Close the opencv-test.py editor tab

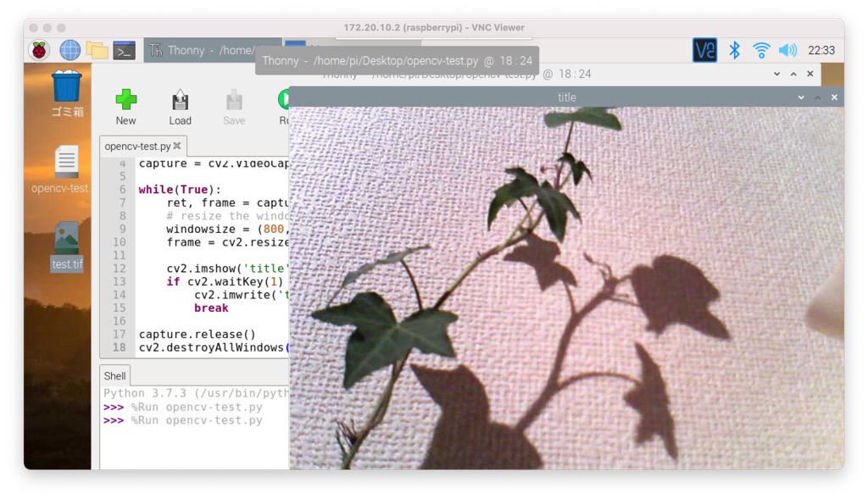(177, 146)
